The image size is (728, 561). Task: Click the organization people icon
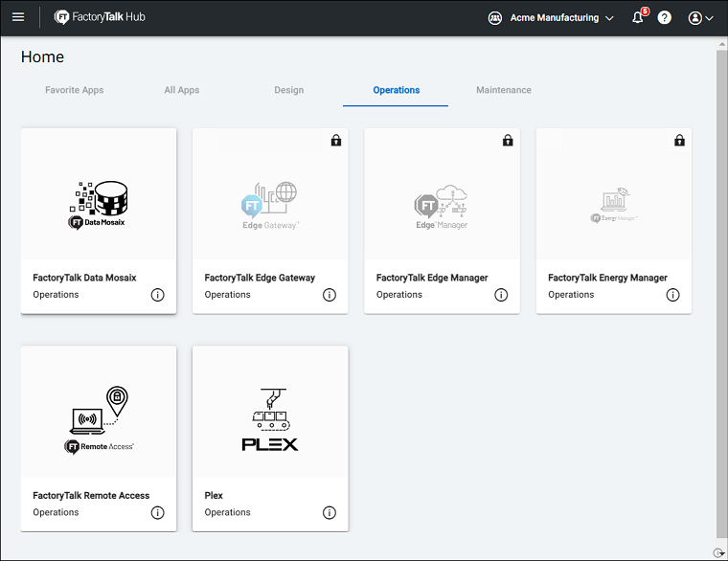495,18
